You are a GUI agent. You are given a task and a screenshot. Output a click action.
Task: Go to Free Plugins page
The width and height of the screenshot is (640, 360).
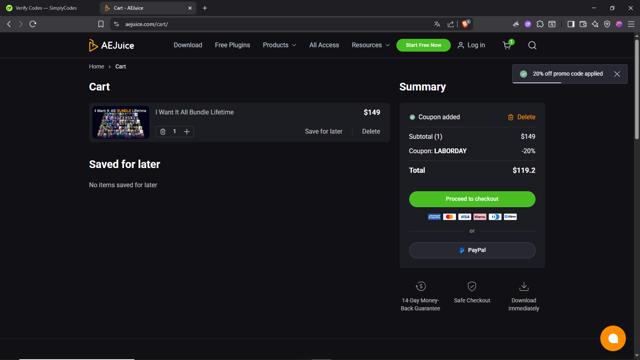pos(232,45)
